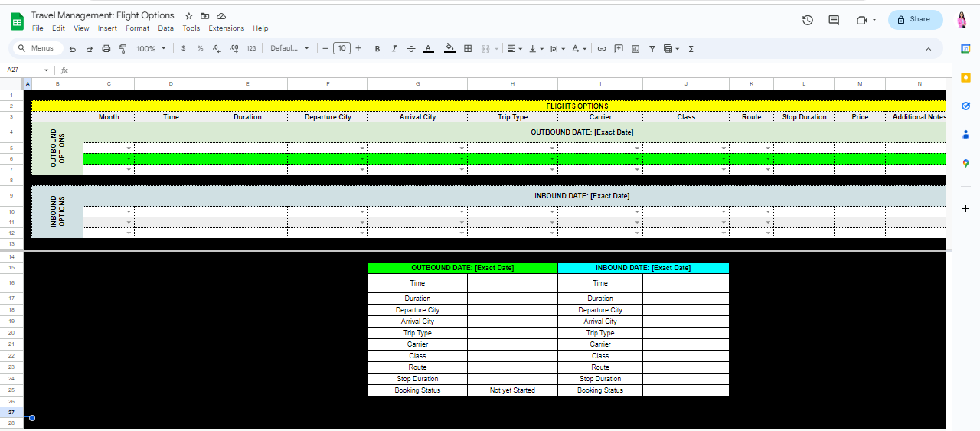Activate the paint format roller
Image resolution: width=980 pixels, height=431 pixels.
coord(122,48)
